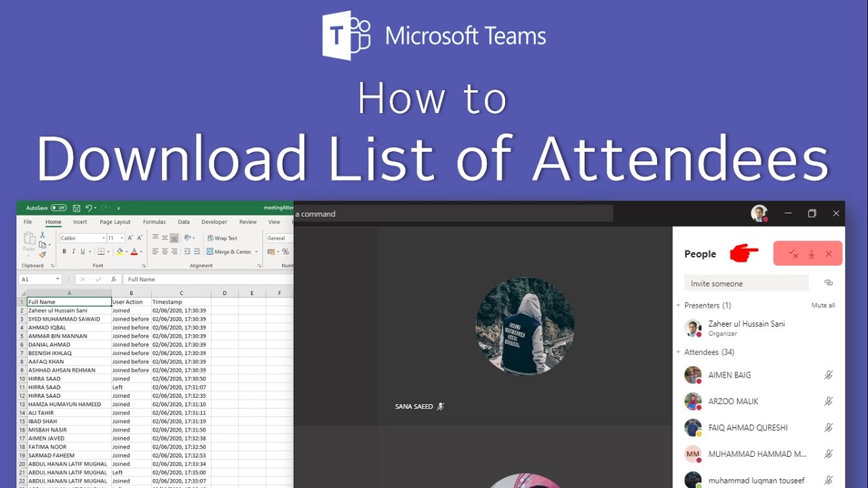
Task: Open the Name Box dropdown showing A1
Action: point(57,279)
